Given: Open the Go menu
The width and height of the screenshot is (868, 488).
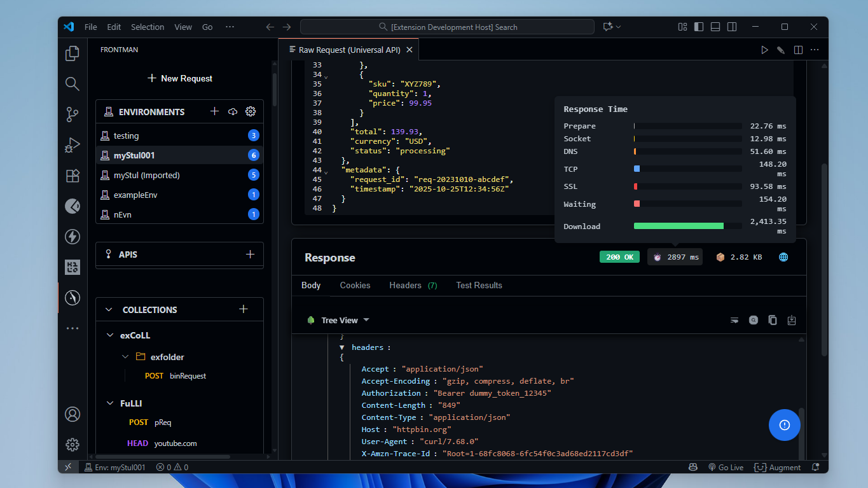Looking at the screenshot, I should [207, 27].
